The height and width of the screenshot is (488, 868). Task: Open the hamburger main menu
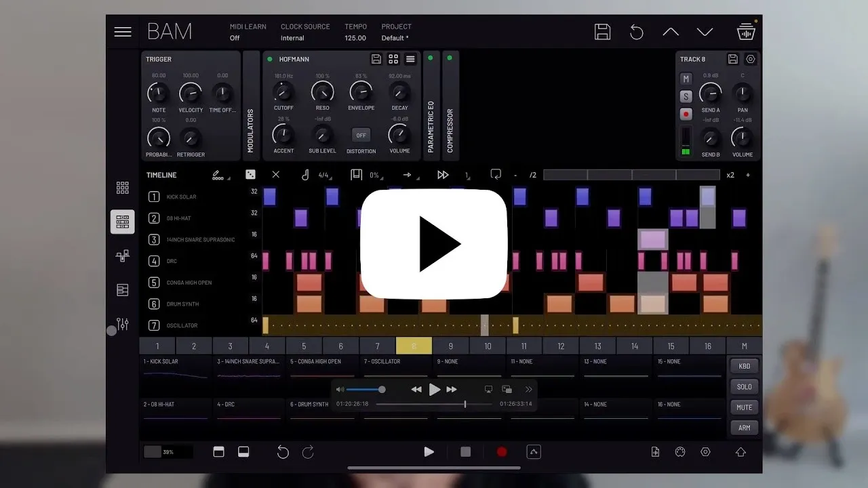[x=123, y=32]
